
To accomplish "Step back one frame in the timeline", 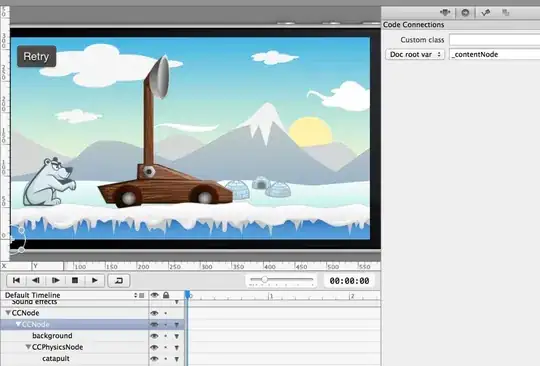I will 35,280.
